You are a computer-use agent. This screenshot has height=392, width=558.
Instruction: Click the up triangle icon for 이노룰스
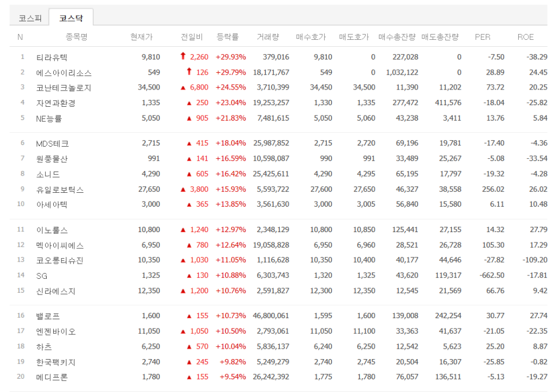(x=183, y=230)
